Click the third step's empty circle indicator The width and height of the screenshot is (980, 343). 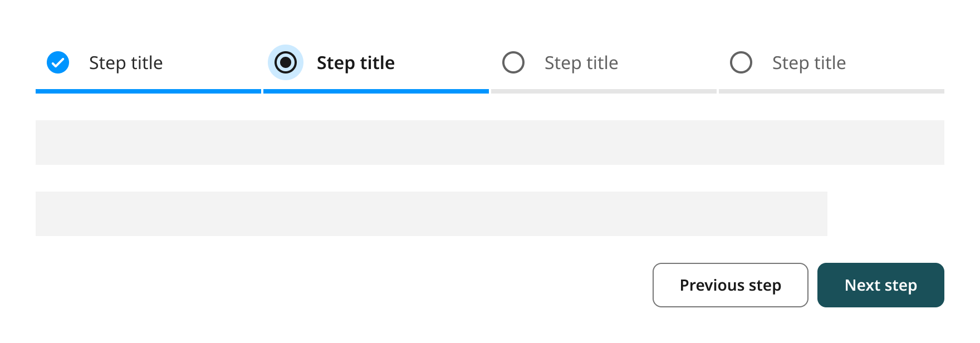tap(513, 62)
